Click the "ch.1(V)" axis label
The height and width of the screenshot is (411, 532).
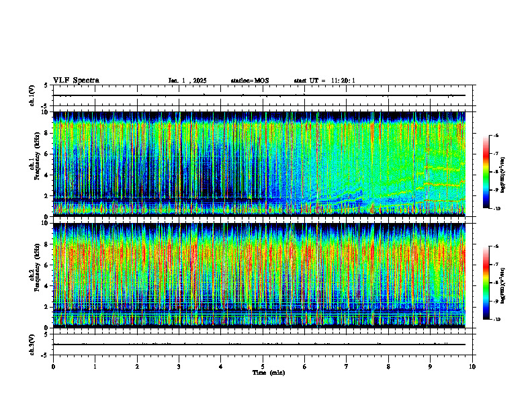click(x=32, y=95)
